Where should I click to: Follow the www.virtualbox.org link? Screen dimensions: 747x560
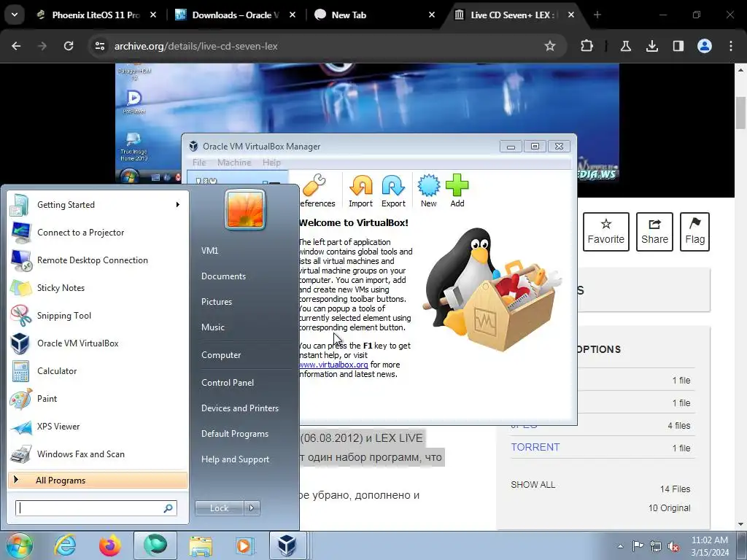tap(333, 365)
